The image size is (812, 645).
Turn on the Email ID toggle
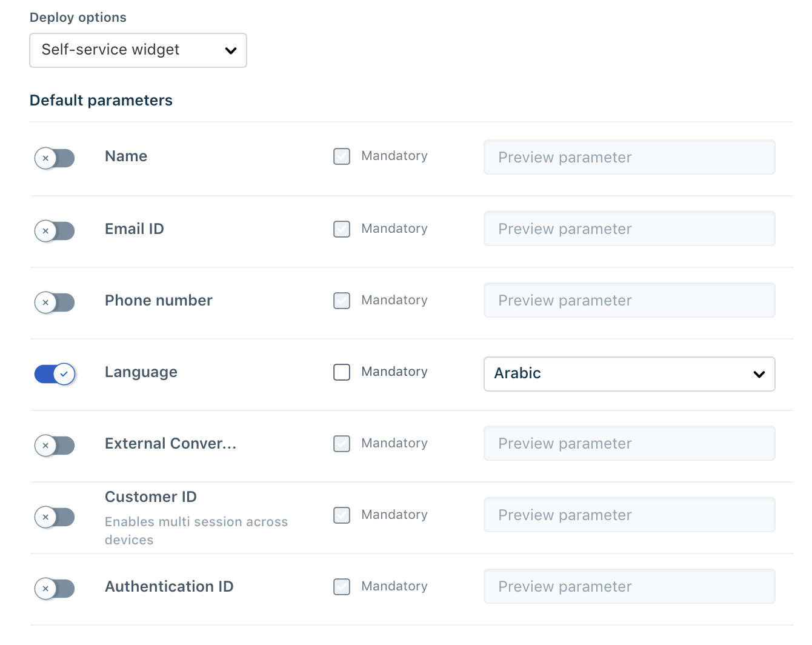coord(55,231)
